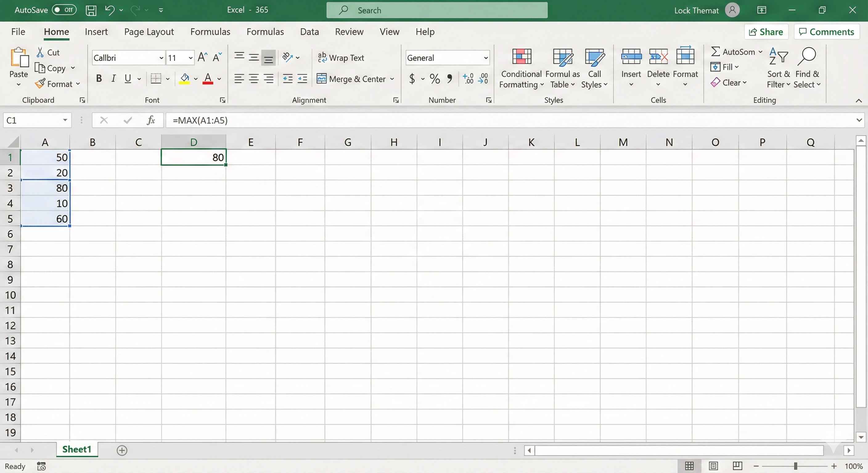Screen dimensions: 868x473
Task: Click the Insert Function fx icon
Action: (151, 120)
